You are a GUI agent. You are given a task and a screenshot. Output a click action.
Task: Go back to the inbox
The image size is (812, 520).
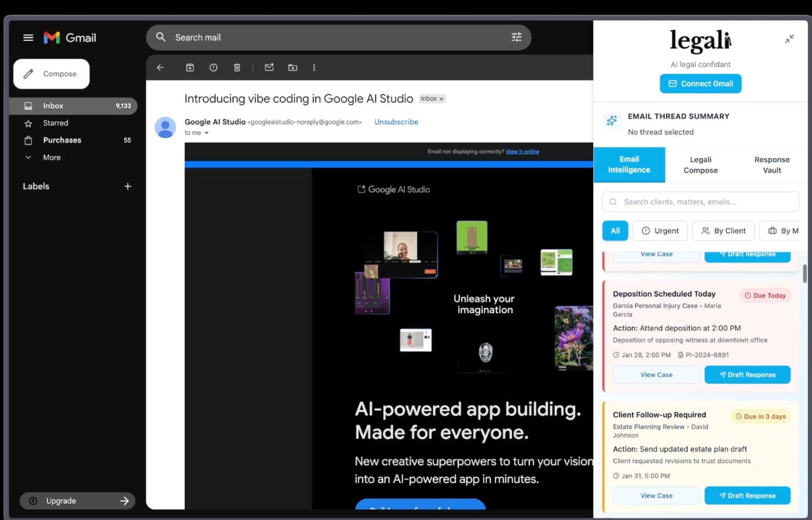[x=160, y=67]
